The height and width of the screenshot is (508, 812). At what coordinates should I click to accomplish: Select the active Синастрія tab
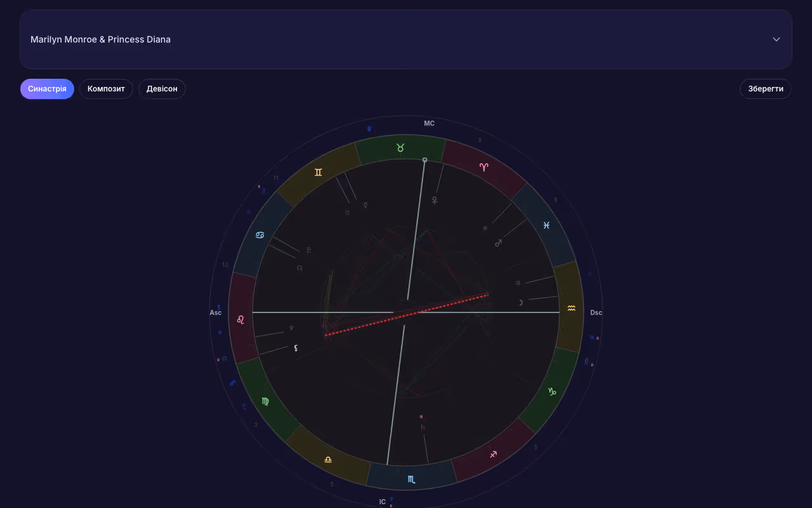(47, 89)
